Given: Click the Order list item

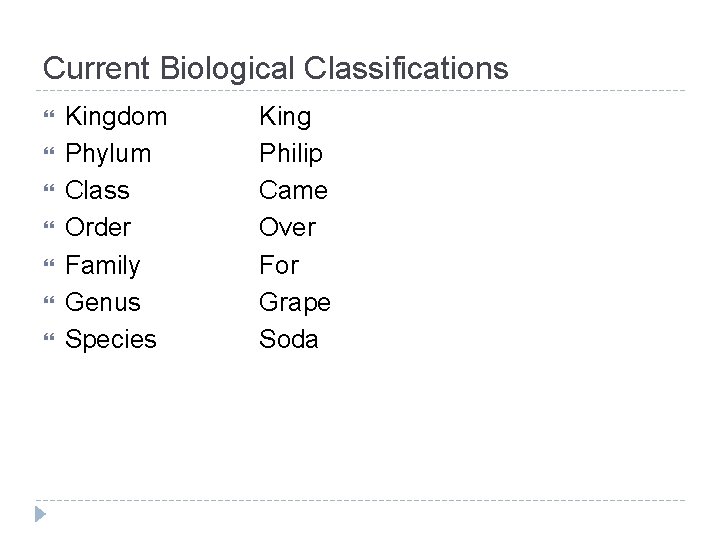Looking at the screenshot, I should click(97, 228).
